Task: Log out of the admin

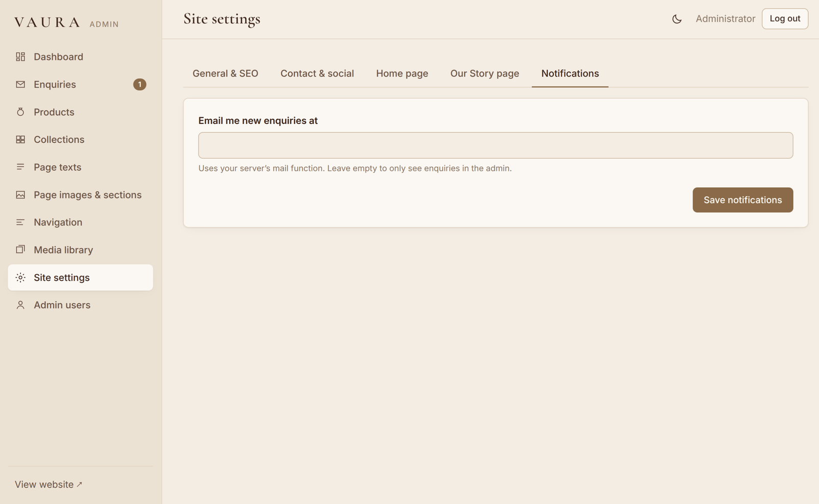Action: click(785, 19)
